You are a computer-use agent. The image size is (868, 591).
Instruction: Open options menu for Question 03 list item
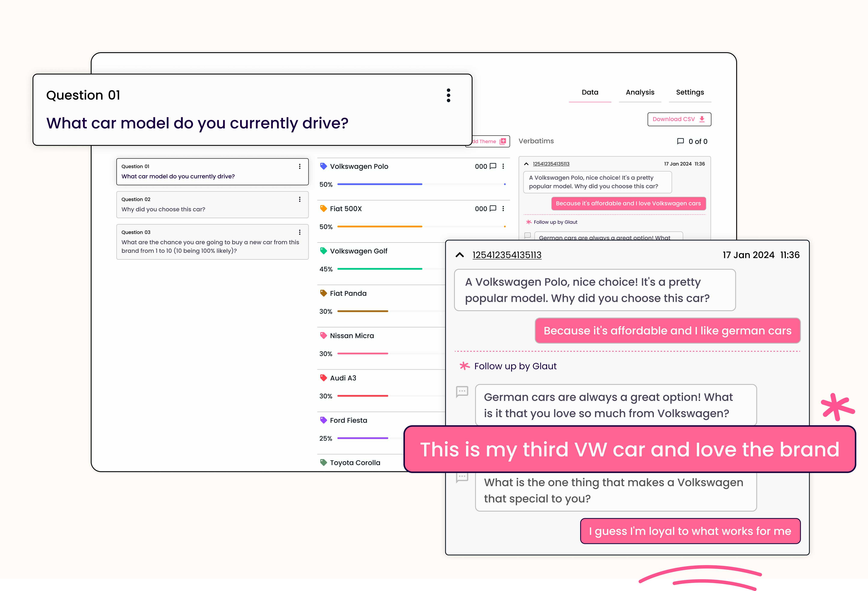pos(300,232)
